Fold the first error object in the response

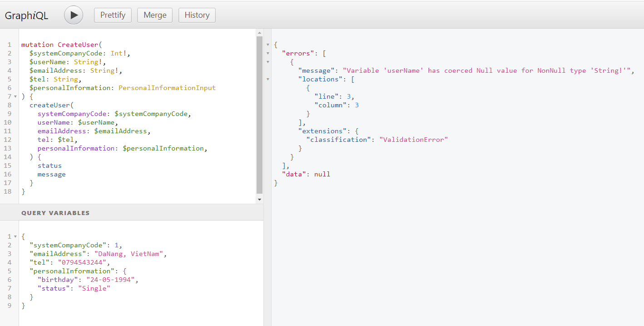point(268,62)
